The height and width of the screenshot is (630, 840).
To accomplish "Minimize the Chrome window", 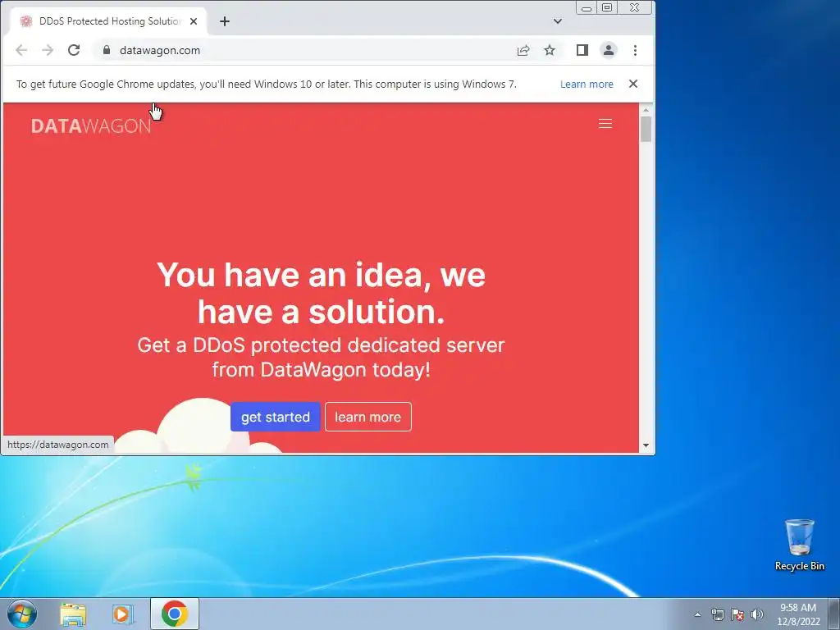I will coord(587,8).
